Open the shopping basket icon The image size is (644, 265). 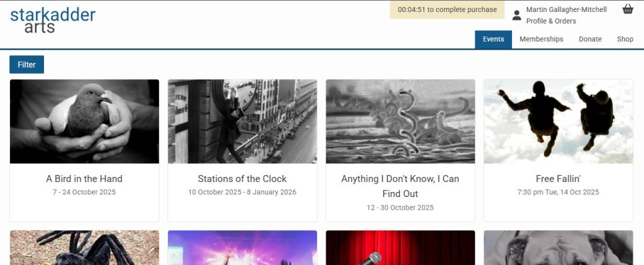(628, 9)
